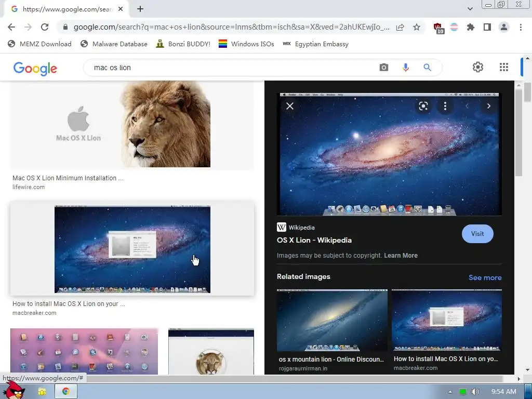
Task: Open Bonzi BUDDY! bookmark
Action: [183, 44]
